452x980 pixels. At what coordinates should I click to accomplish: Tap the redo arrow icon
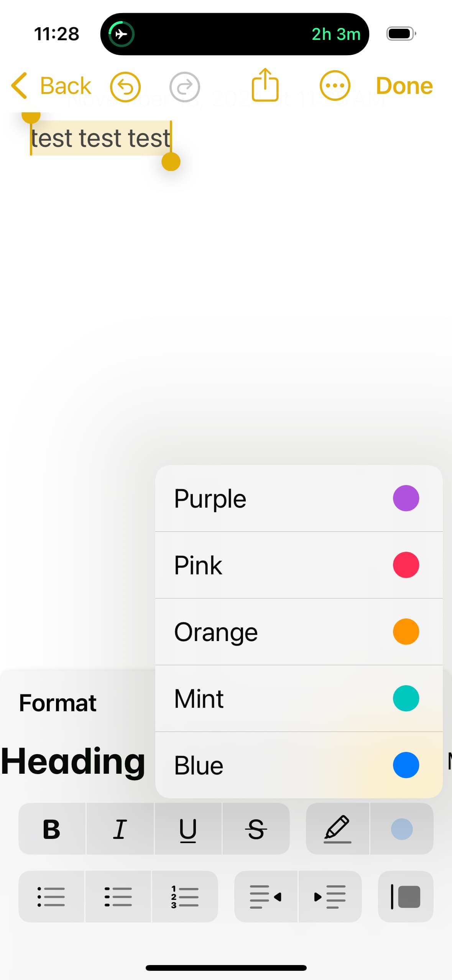pos(184,87)
